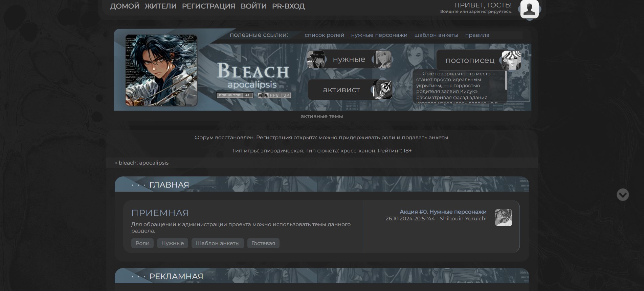Open the ЖИТЕЛИ members list
Image resolution: width=644 pixels, height=291 pixels.
(x=161, y=6)
